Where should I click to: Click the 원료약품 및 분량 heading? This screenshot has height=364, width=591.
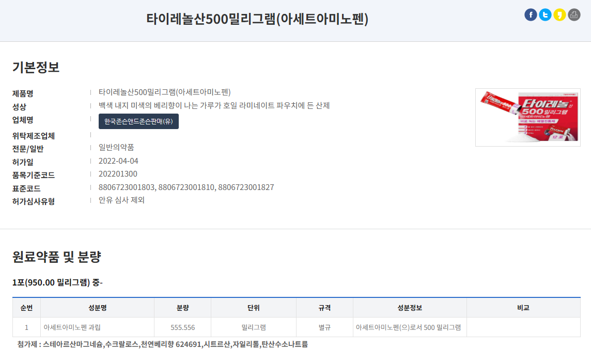tap(56, 257)
